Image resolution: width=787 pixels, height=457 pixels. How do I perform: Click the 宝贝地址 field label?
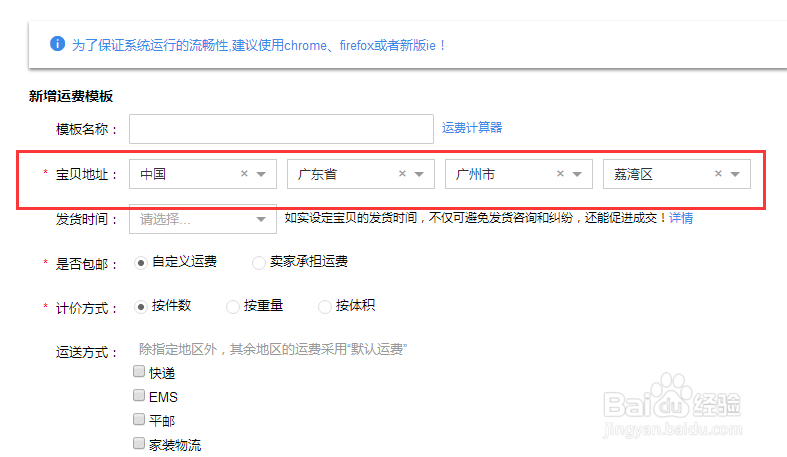pyautogui.click(x=87, y=175)
